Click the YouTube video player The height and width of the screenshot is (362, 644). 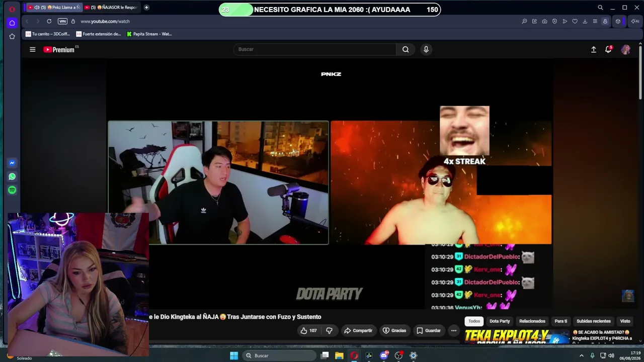click(x=330, y=184)
